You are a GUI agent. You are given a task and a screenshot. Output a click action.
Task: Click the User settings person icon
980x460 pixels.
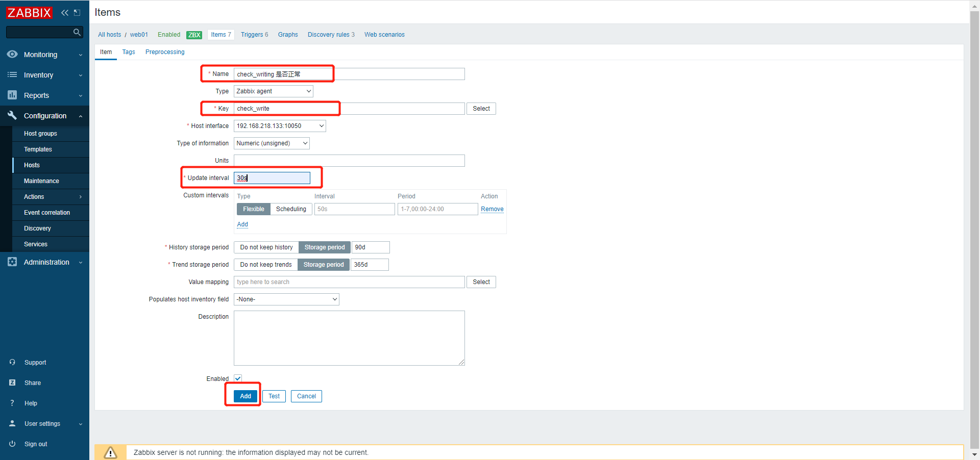point(12,423)
